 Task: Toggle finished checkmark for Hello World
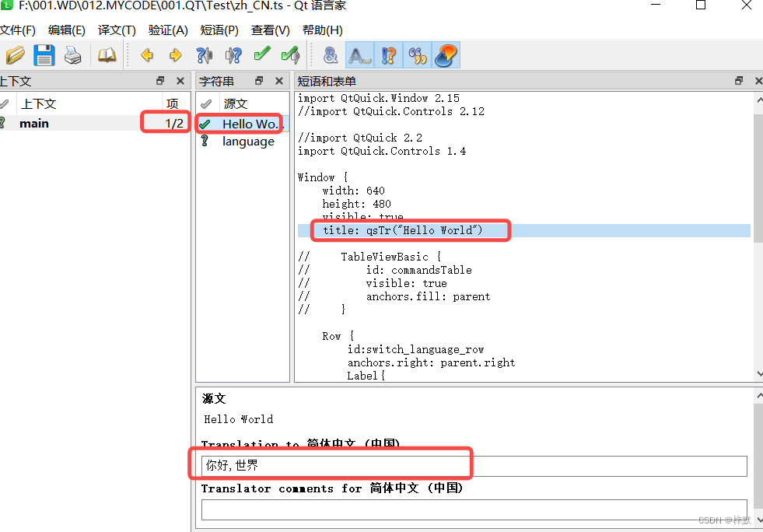point(205,124)
